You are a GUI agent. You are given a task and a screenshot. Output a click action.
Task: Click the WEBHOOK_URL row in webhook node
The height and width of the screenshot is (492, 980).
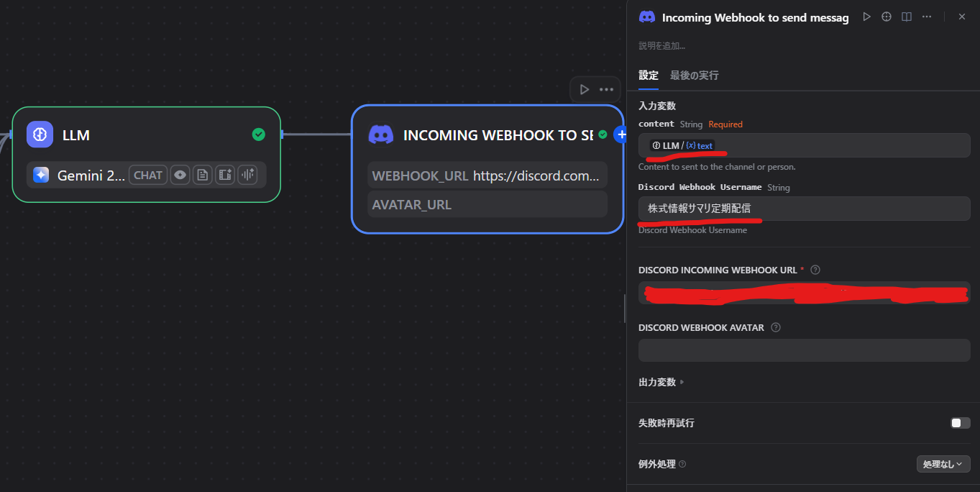click(487, 176)
